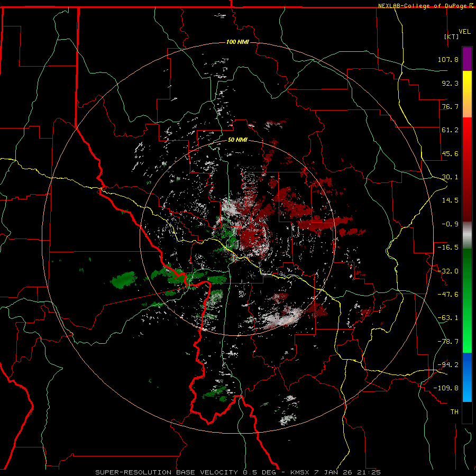Click the -32.0 legend value

click(448, 271)
